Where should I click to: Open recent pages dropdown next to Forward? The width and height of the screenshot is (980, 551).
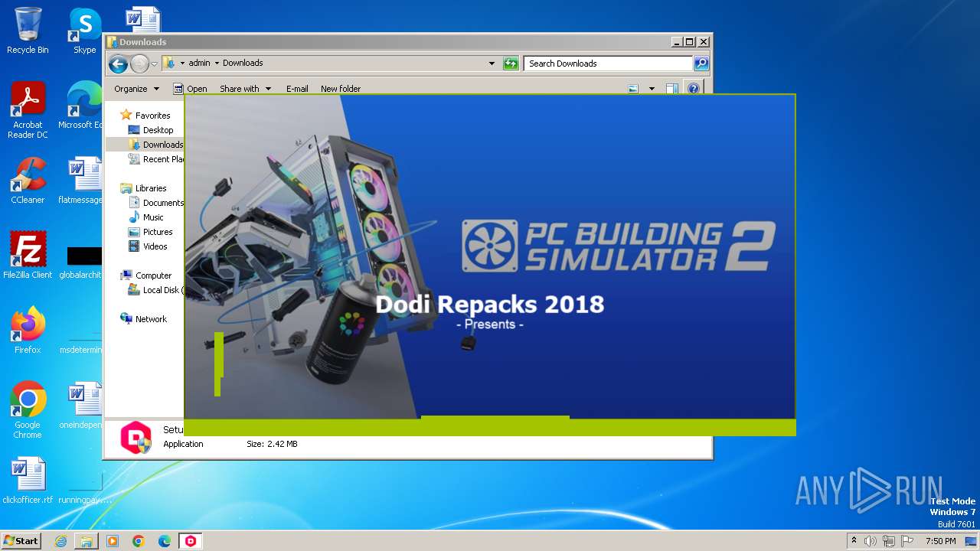[x=155, y=64]
